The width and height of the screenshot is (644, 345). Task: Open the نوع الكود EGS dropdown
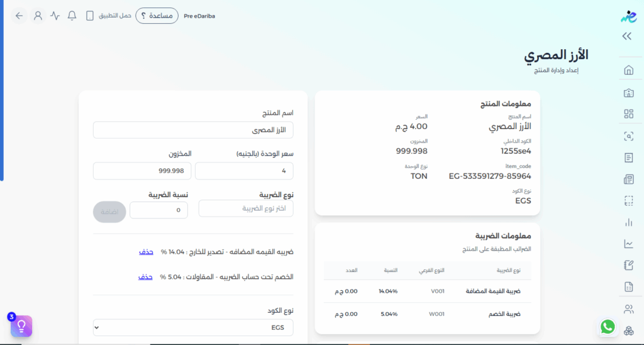[x=193, y=328]
